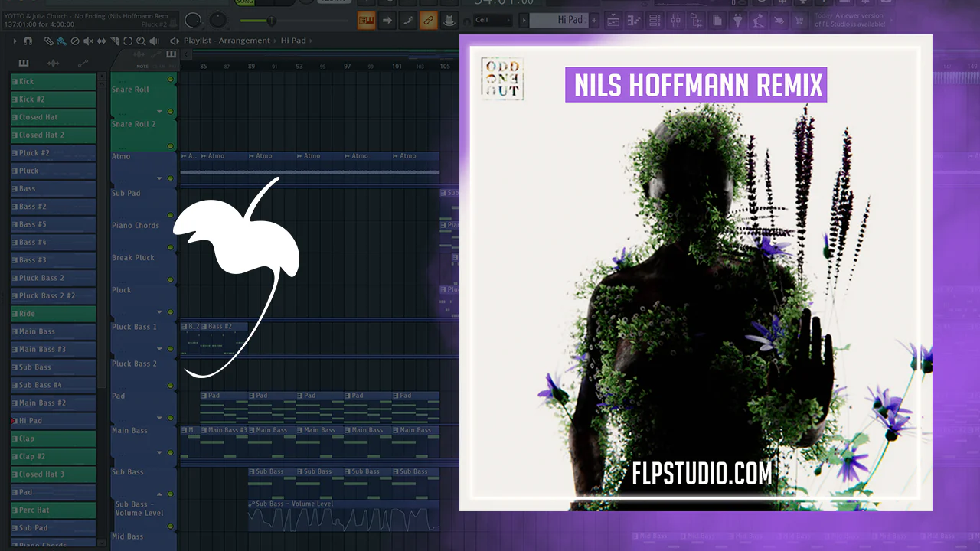Screen dimensions: 980x551
Task: Mute the Pluck Bass 1 track
Action: (x=171, y=348)
